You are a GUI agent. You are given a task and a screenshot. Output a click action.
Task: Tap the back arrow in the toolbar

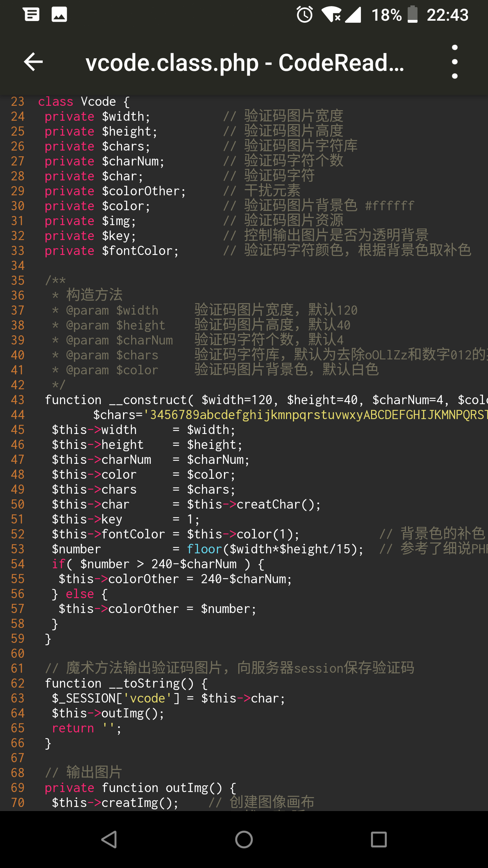tap(33, 62)
